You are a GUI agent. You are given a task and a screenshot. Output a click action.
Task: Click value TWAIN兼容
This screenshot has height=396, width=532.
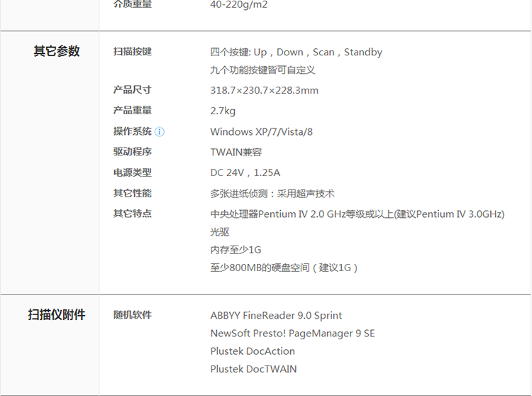tap(236, 152)
